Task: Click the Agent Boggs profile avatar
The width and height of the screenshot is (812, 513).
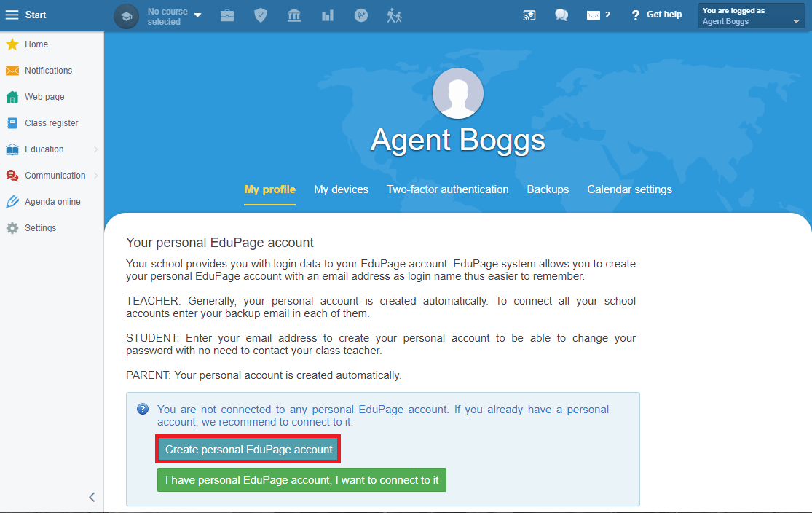Action: [x=458, y=94]
